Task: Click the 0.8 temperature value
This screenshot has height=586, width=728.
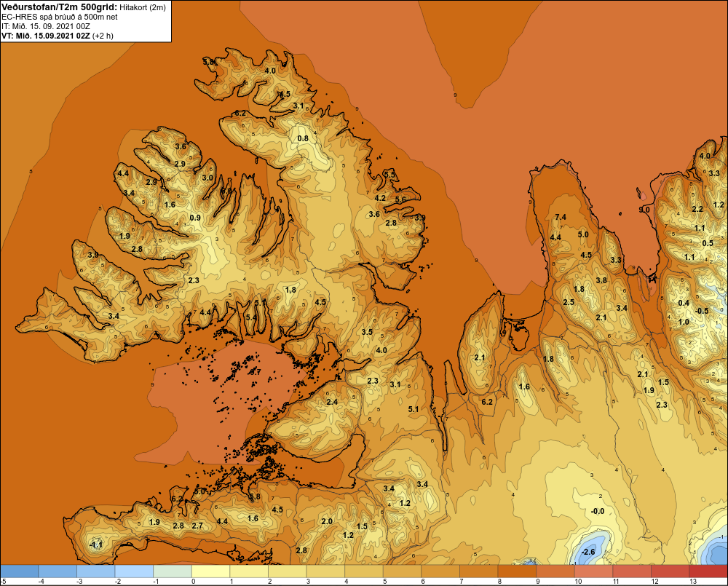Action: click(x=303, y=138)
